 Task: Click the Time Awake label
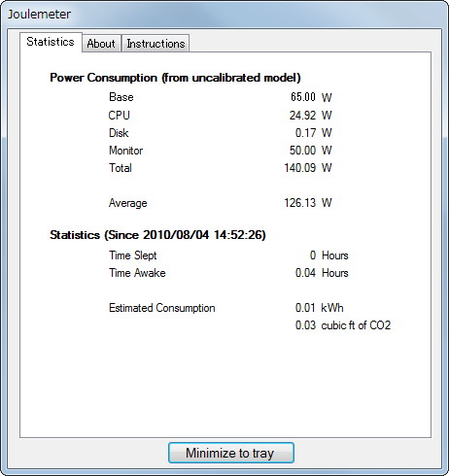coord(137,273)
